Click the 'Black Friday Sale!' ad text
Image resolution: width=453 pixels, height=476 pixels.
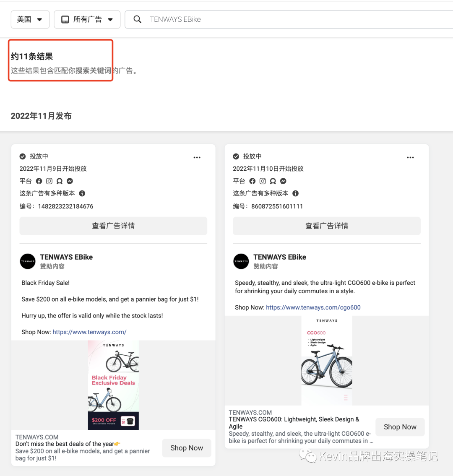(46, 283)
